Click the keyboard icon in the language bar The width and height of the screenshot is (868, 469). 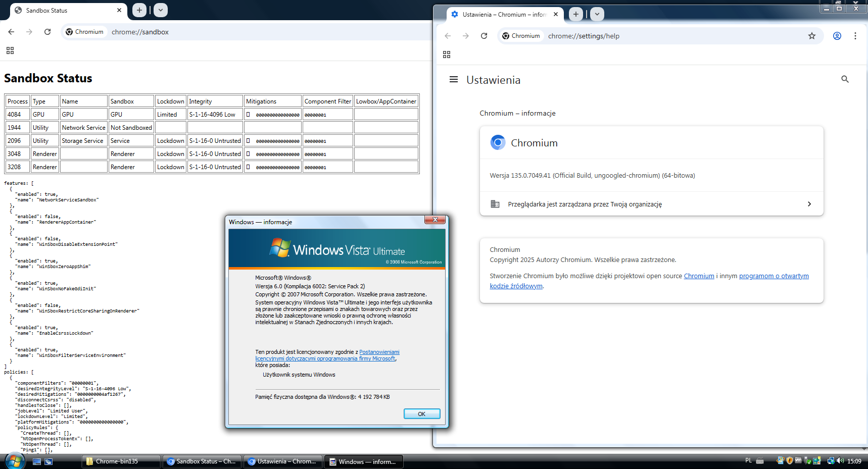click(x=760, y=461)
